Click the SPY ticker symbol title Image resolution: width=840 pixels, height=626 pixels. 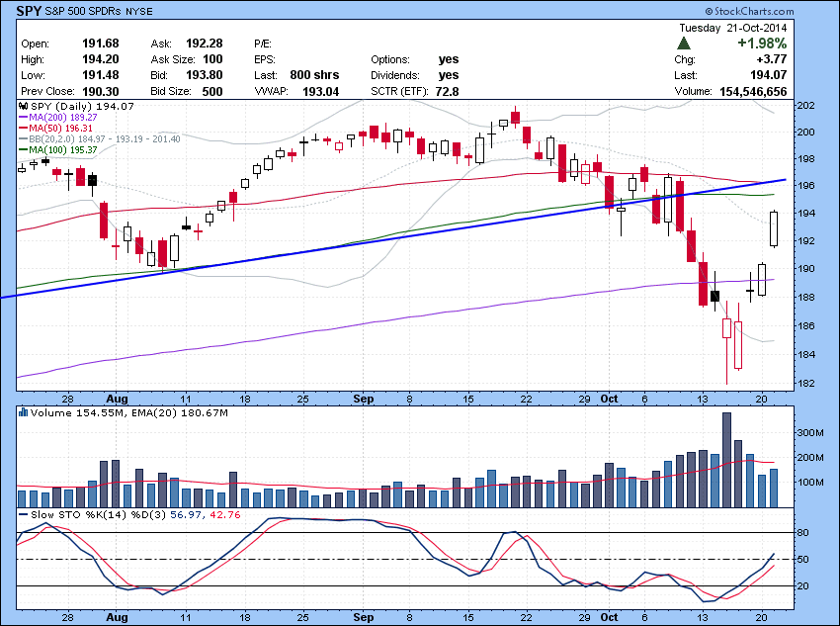pos(29,11)
